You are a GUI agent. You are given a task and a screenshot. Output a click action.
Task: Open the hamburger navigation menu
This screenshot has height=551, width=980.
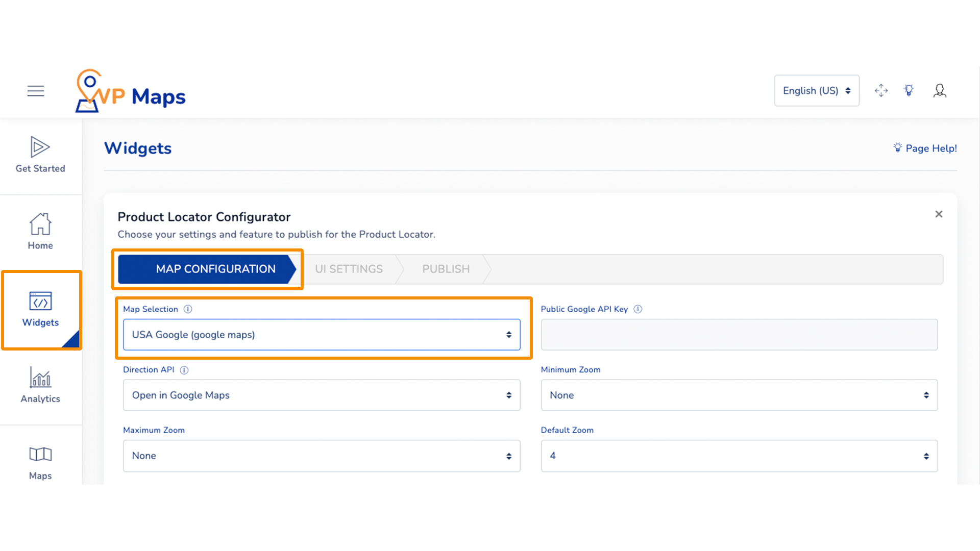point(35,90)
